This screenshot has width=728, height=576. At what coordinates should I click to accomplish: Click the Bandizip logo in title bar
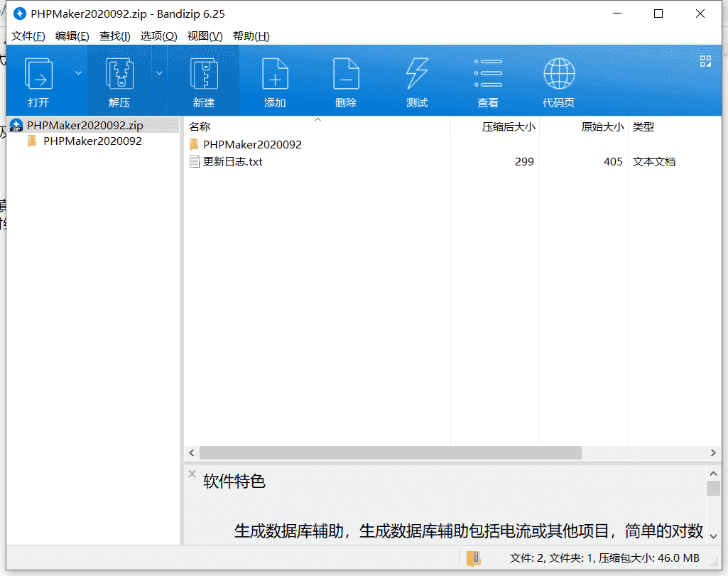[x=19, y=14]
